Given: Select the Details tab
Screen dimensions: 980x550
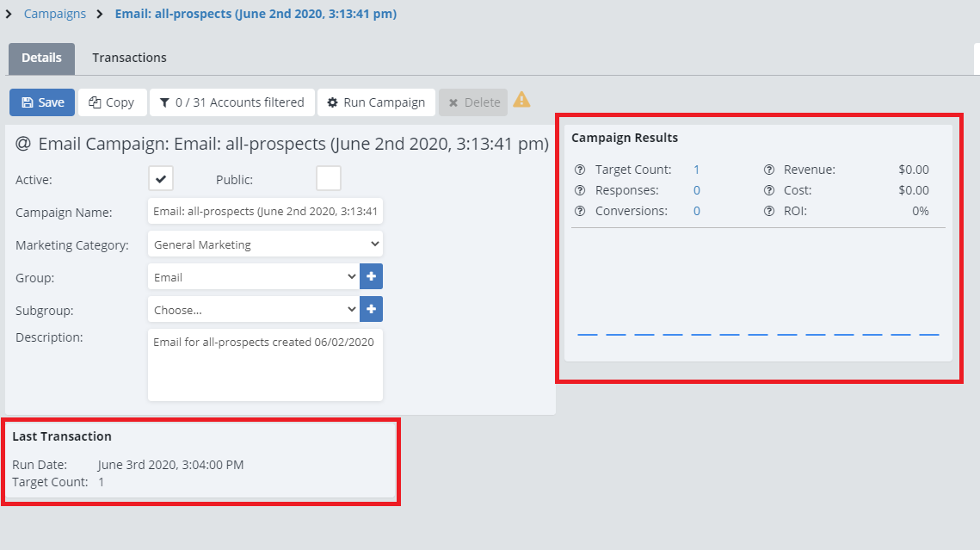Looking at the screenshot, I should pos(41,58).
